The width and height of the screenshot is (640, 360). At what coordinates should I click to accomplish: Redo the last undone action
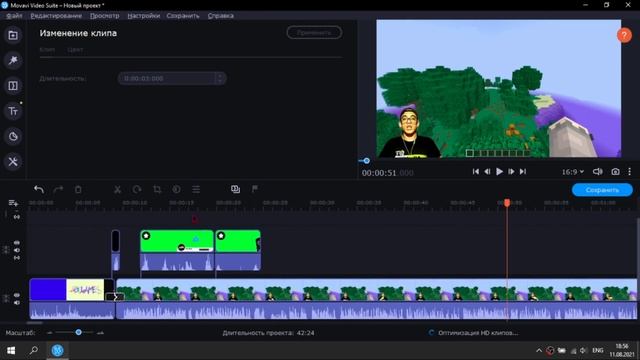tap(58, 189)
